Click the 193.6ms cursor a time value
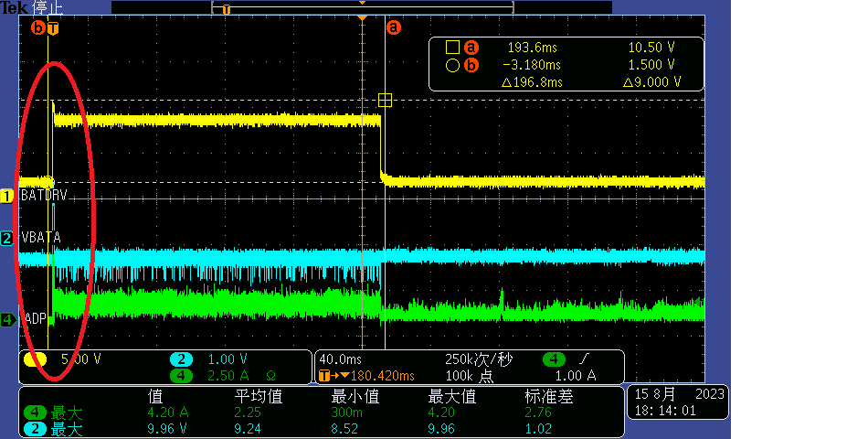This screenshot has width=868, height=439. click(x=532, y=48)
